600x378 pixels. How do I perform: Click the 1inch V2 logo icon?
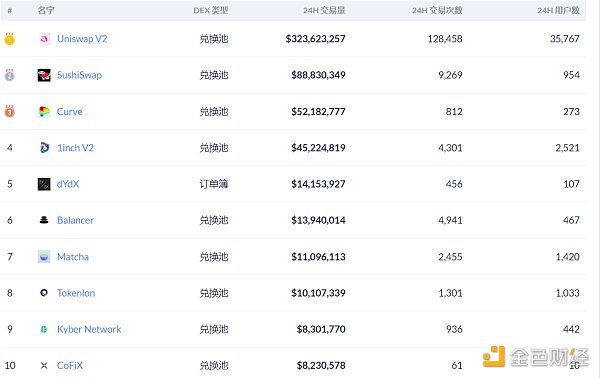44,148
